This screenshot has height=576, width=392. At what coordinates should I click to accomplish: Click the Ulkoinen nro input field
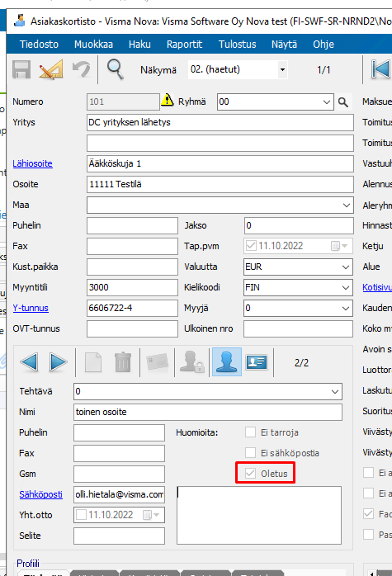298,328
